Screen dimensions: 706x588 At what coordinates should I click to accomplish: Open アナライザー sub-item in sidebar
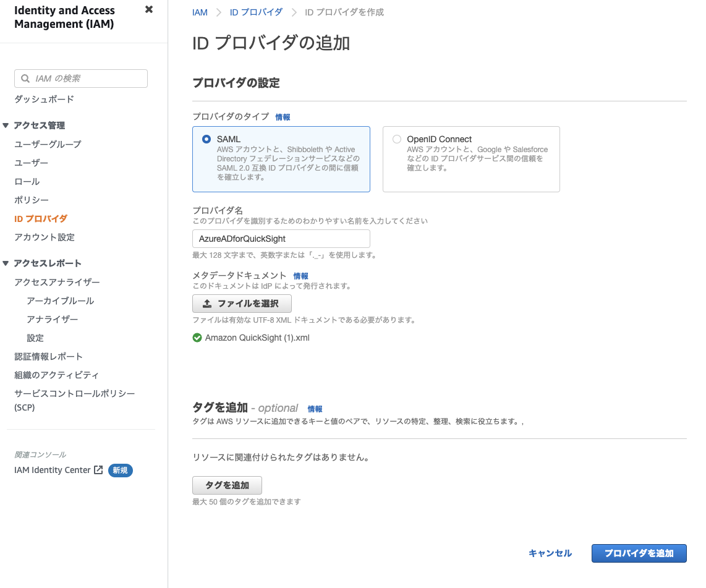click(x=52, y=319)
